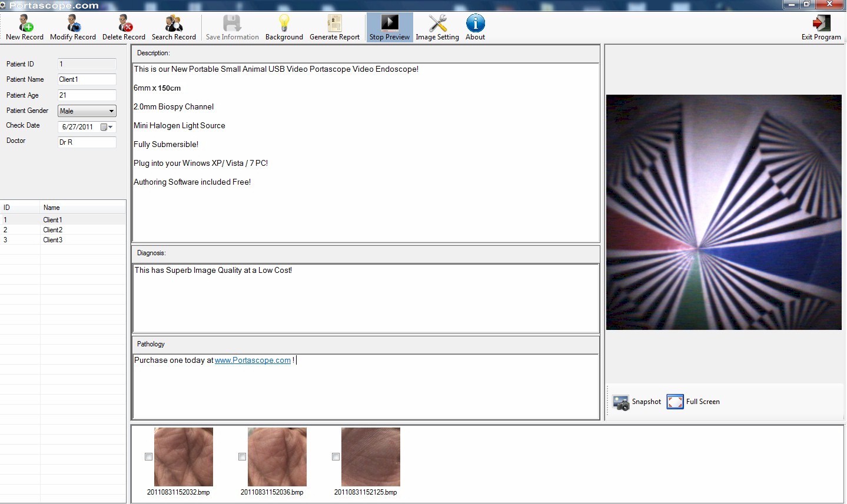Viewport: 847px width, 504px height.
Task: Click the Doctor name field
Action: click(x=87, y=142)
